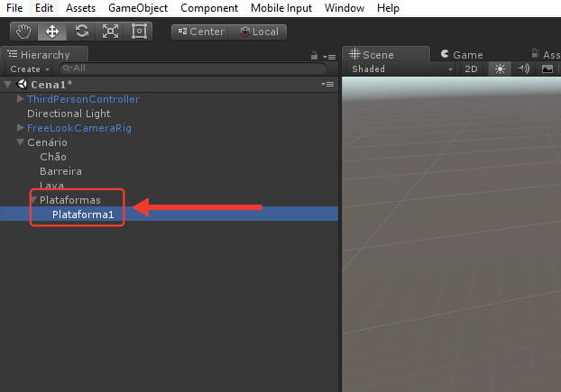Open the Component menu

coord(209,8)
